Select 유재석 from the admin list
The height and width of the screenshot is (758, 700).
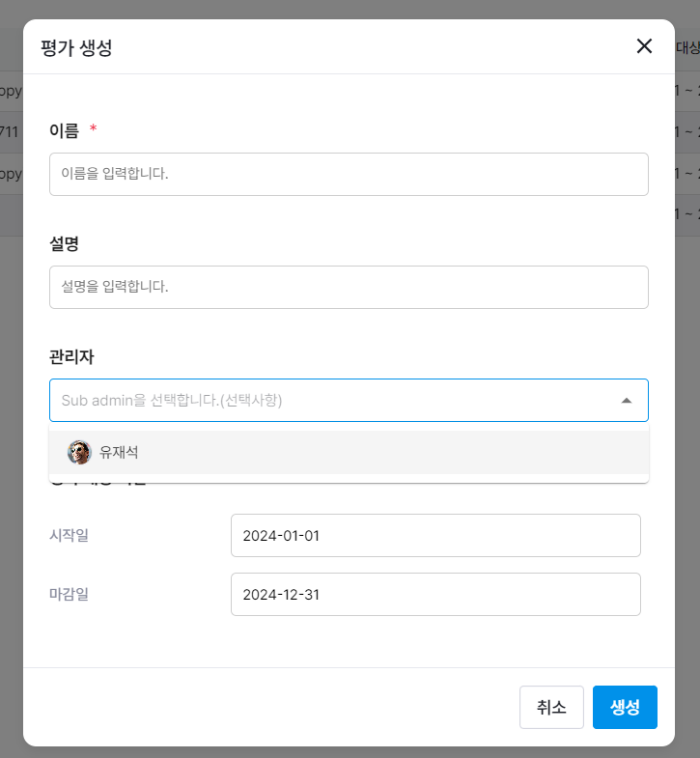tap(119, 452)
